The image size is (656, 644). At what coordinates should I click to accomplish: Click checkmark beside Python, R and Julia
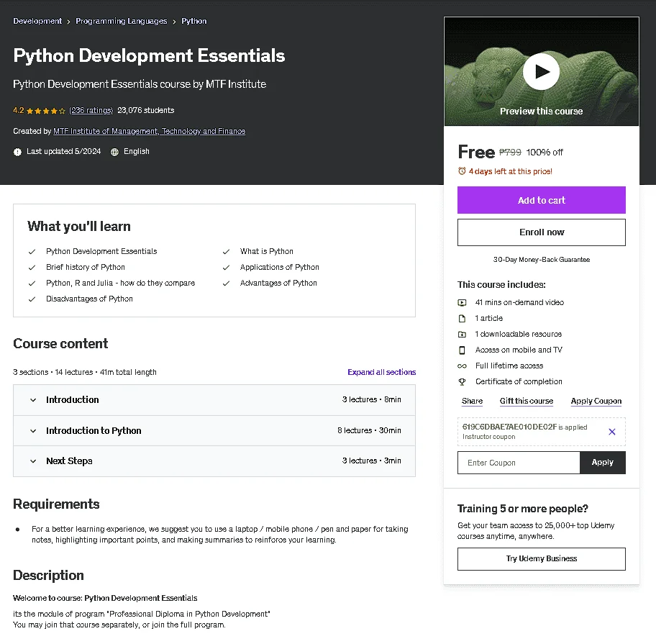pos(32,284)
